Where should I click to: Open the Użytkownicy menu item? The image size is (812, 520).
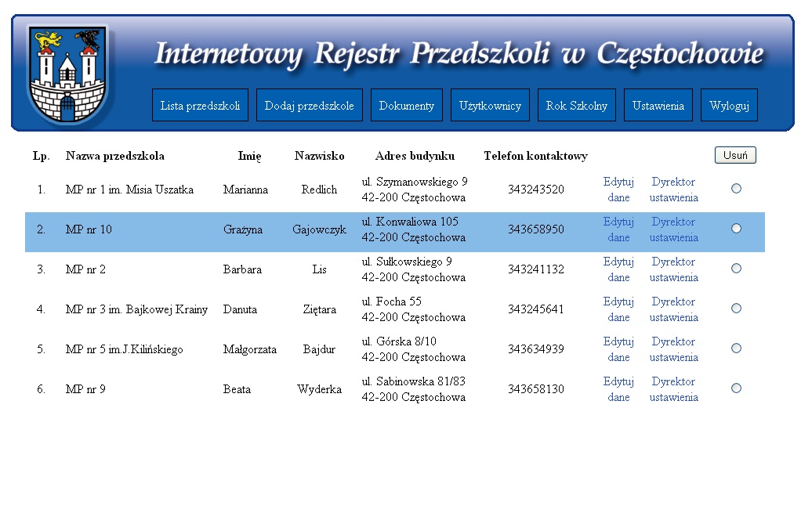[x=490, y=106]
